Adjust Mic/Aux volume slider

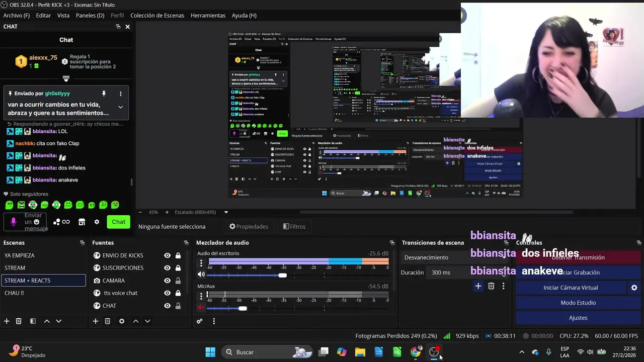tap(243, 308)
